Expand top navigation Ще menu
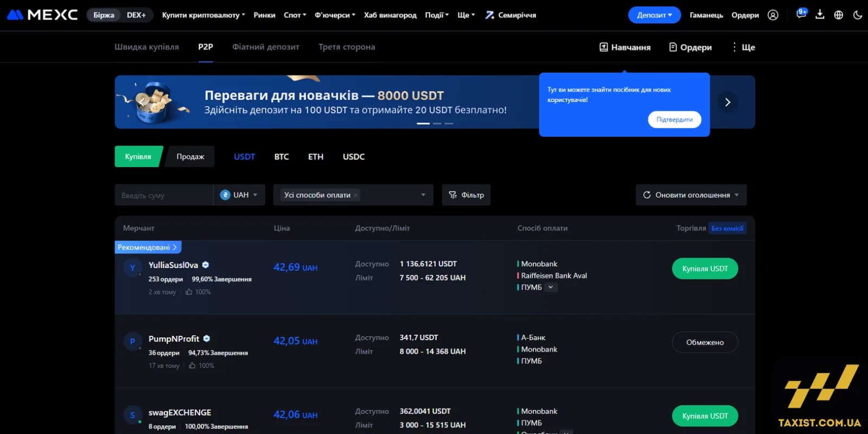This screenshot has width=868, height=434. click(x=466, y=15)
